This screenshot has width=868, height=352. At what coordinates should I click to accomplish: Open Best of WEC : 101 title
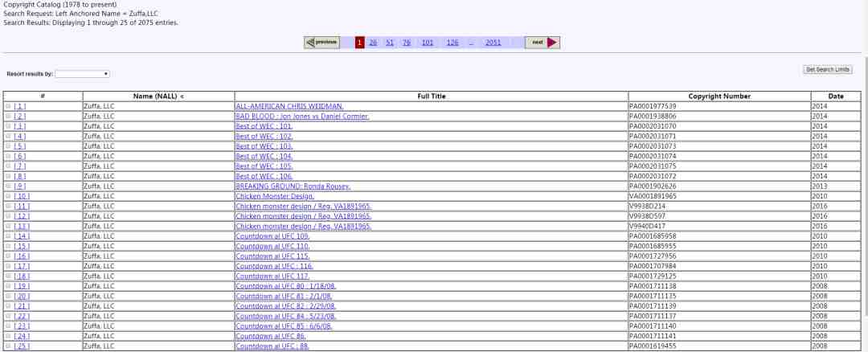coord(264,126)
